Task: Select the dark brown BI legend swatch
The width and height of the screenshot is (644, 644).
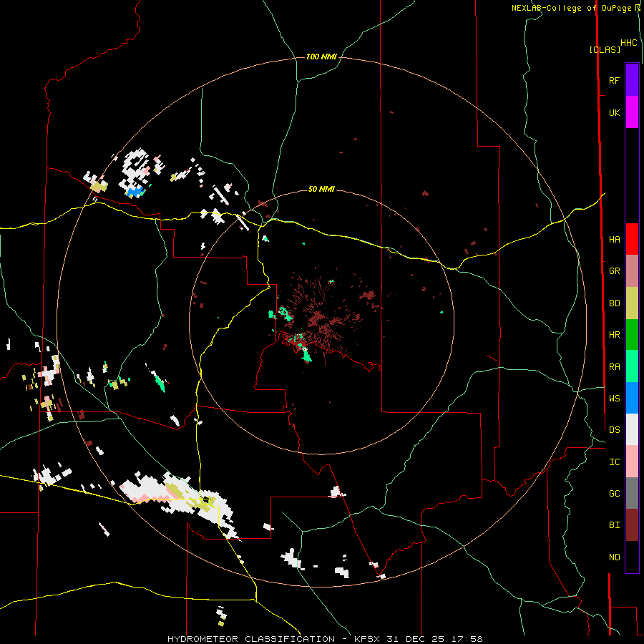Action: (x=632, y=525)
